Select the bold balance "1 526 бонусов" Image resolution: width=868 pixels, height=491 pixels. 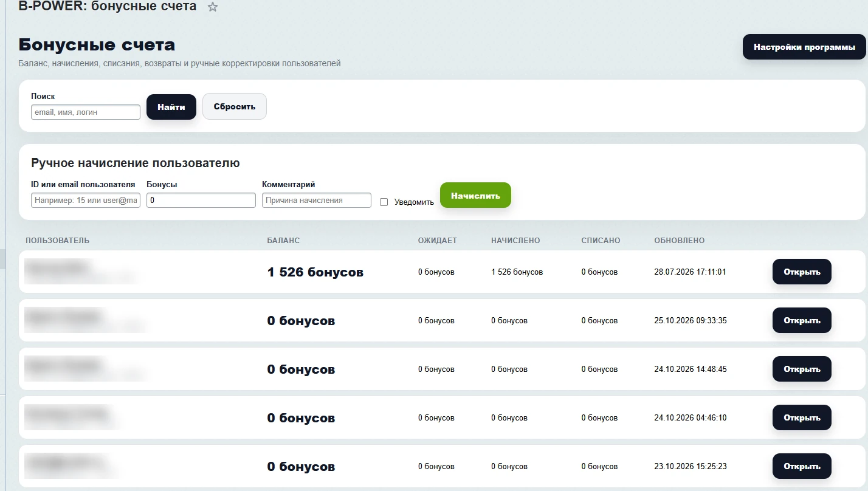coord(315,272)
